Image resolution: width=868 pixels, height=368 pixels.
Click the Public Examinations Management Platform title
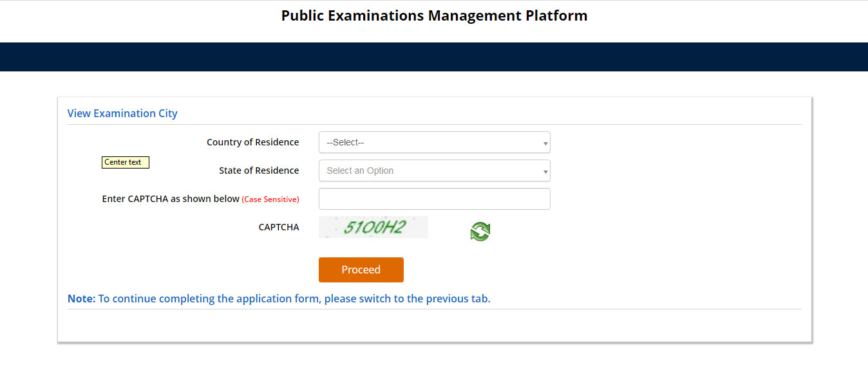[x=434, y=15]
